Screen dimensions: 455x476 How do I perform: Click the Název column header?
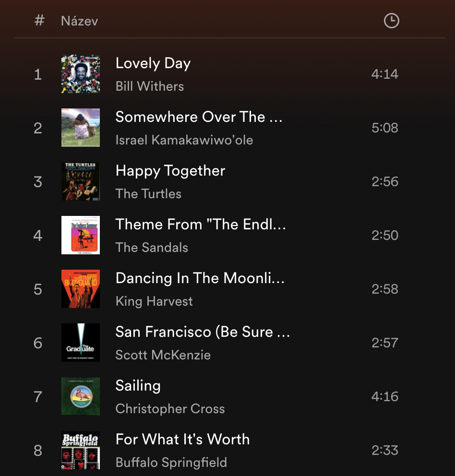pos(79,21)
